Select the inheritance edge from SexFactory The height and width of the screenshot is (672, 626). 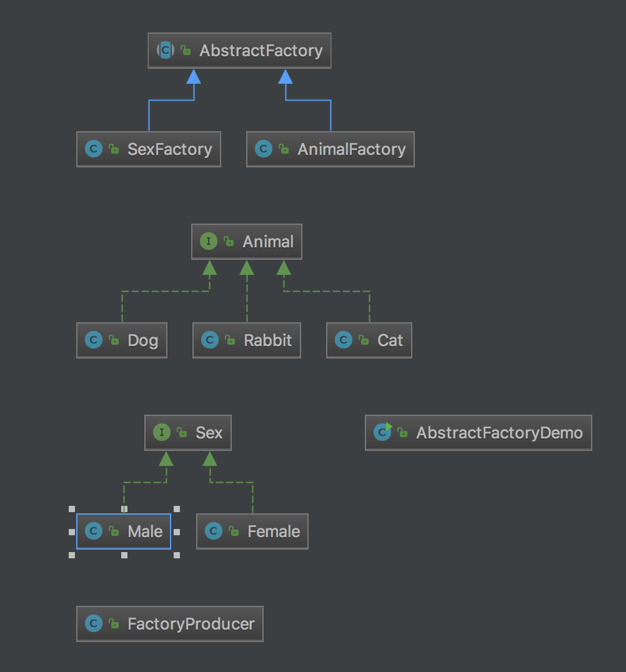coord(172,100)
